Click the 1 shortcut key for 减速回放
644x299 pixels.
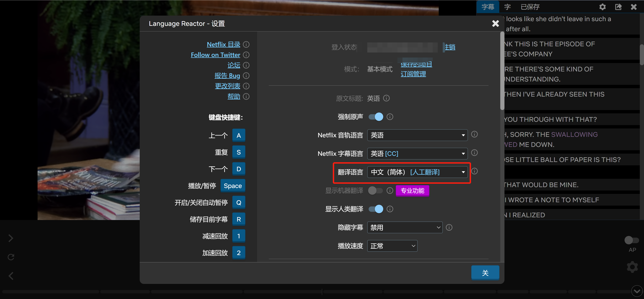pos(239,236)
